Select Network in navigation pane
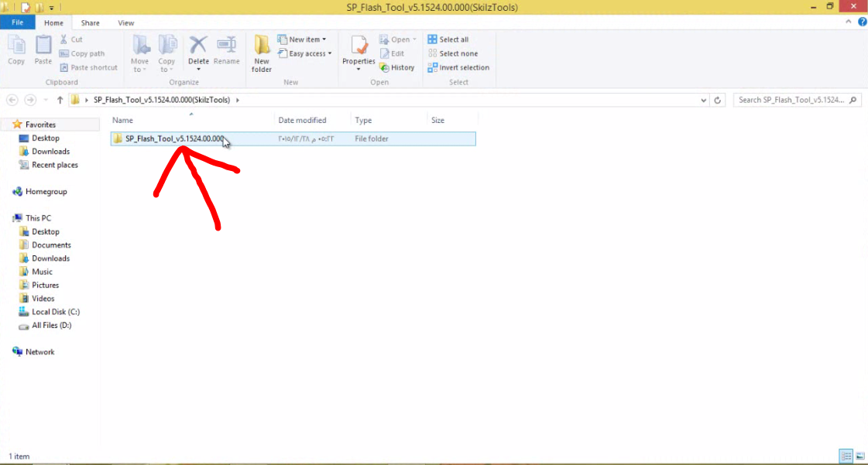Screen dimensions: 868x465 click(39, 352)
